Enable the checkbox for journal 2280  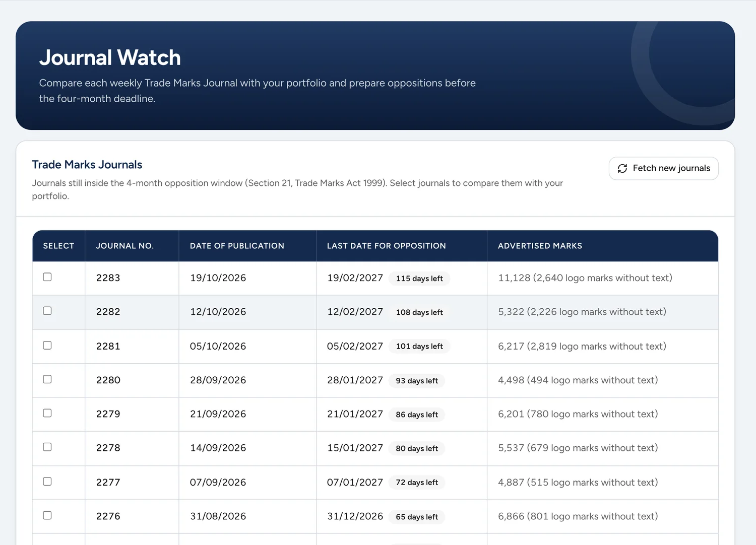[x=47, y=379]
